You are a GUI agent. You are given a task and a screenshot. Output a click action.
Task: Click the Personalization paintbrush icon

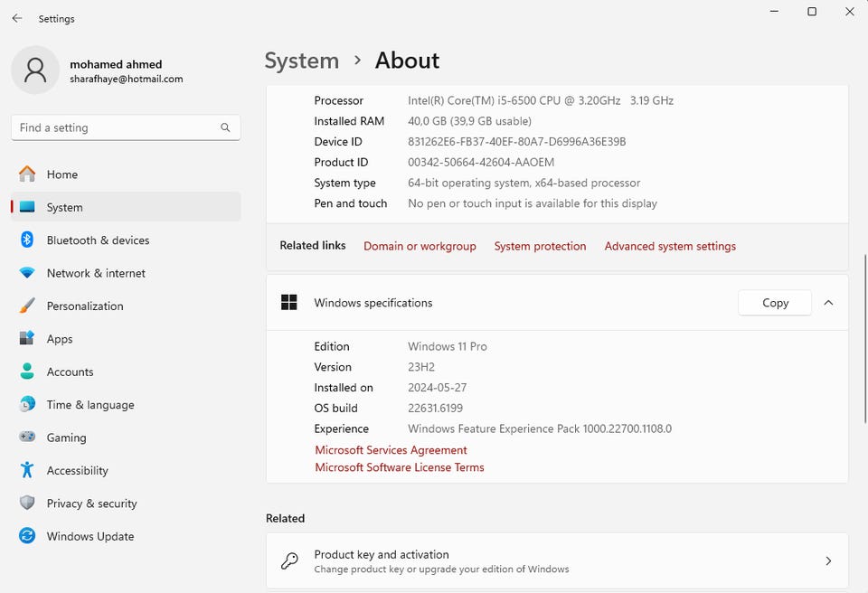[x=26, y=306]
